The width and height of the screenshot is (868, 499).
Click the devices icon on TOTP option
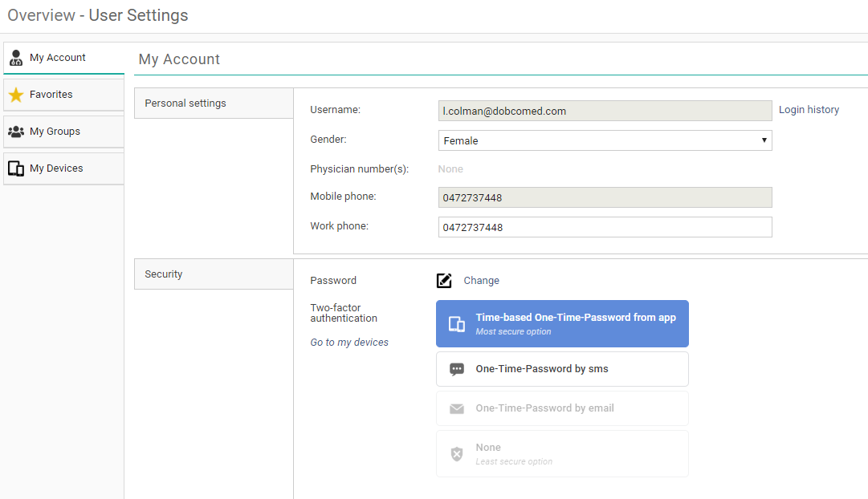point(457,324)
